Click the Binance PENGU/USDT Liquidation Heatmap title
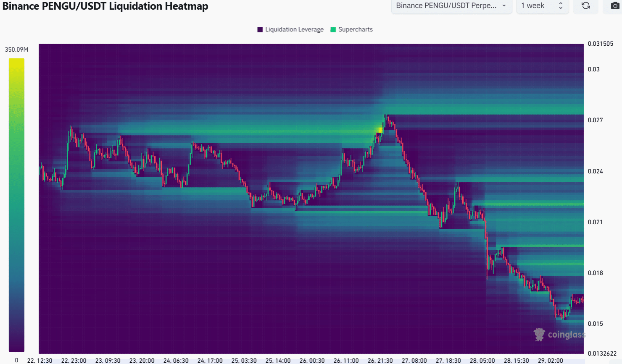 click(x=105, y=6)
